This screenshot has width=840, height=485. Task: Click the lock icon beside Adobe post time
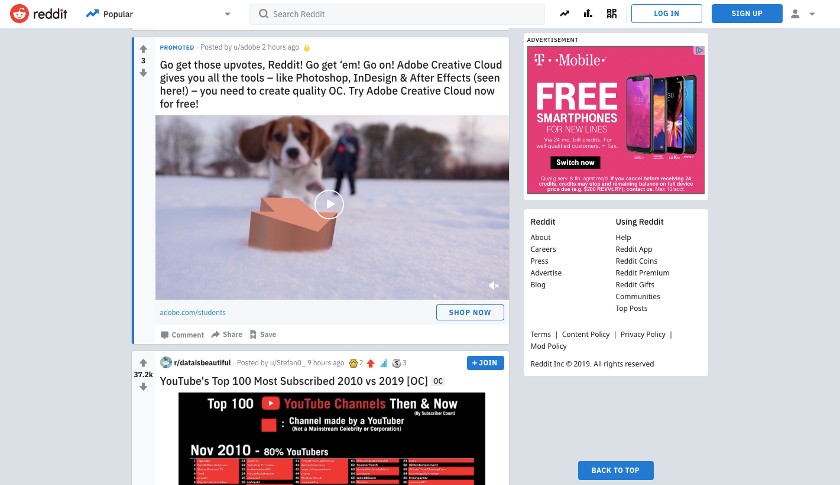[307, 48]
